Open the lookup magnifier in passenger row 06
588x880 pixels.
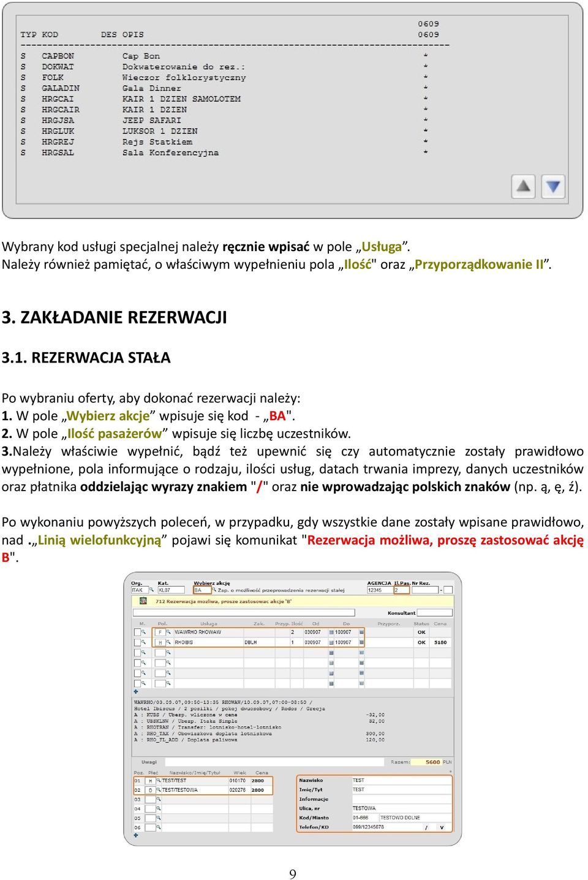(x=159, y=827)
